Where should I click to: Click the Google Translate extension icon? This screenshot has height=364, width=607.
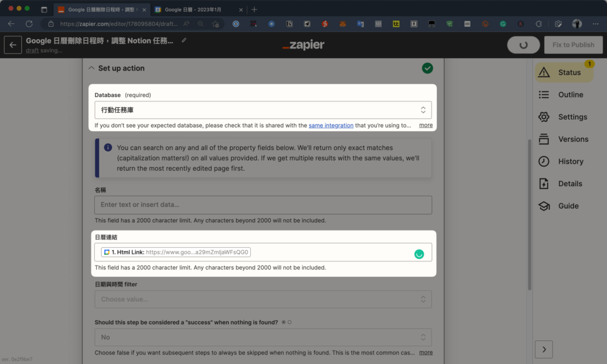click(360, 24)
